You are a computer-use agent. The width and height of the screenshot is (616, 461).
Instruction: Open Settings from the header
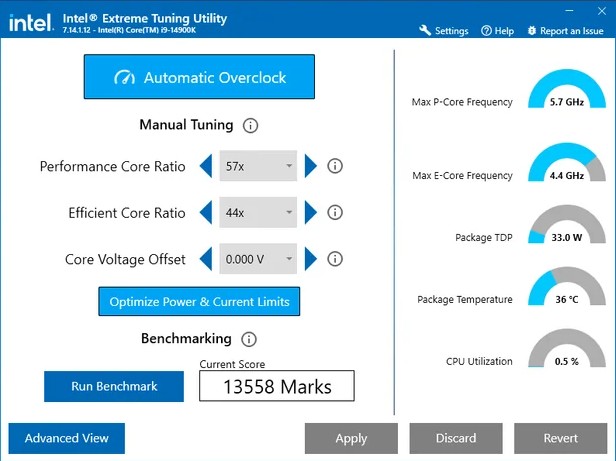pyautogui.click(x=444, y=31)
